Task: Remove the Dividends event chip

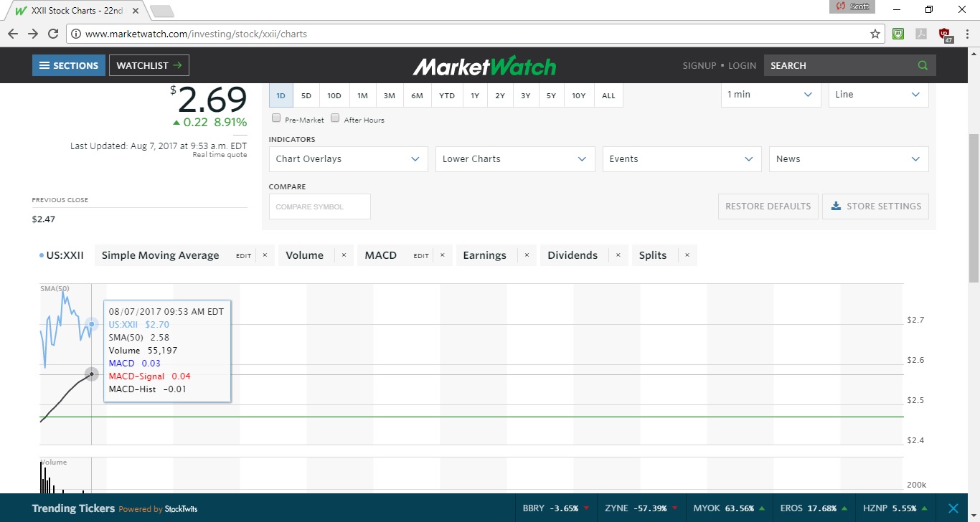Action: coord(618,255)
